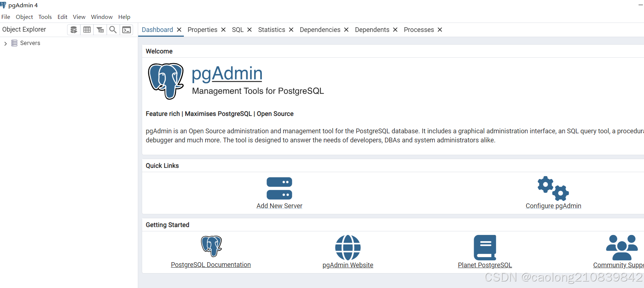Viewport: 644px width, 288px height.
Task: Open the Object menu
Action: pos(24,17)
